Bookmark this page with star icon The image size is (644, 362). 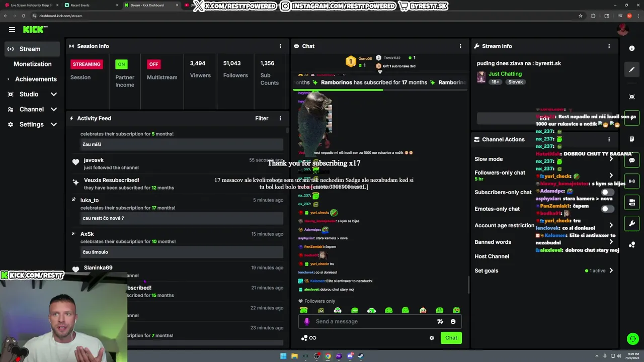pos(581,16)
